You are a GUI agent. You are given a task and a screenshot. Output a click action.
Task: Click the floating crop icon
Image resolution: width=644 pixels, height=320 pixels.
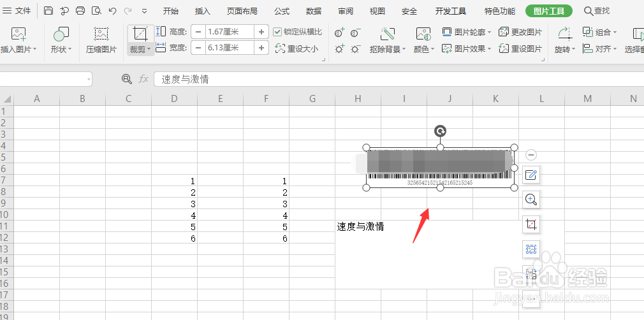[x=531, y=224]
